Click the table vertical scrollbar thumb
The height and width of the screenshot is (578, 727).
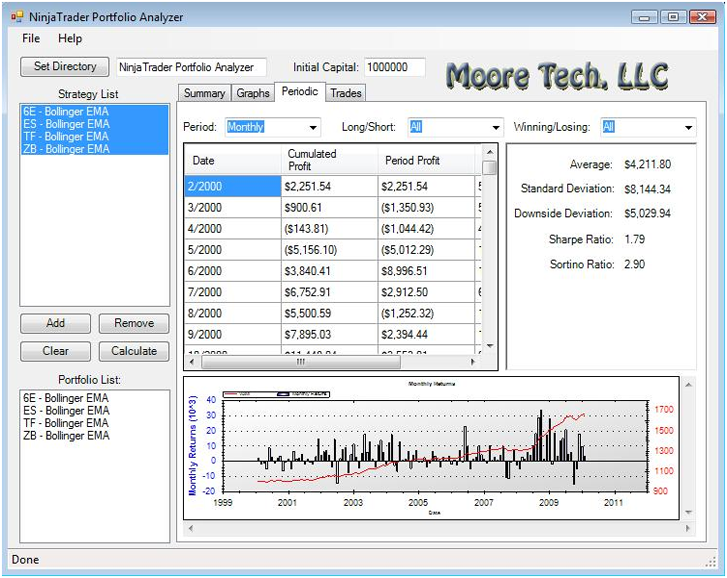(x=490, y=168)
